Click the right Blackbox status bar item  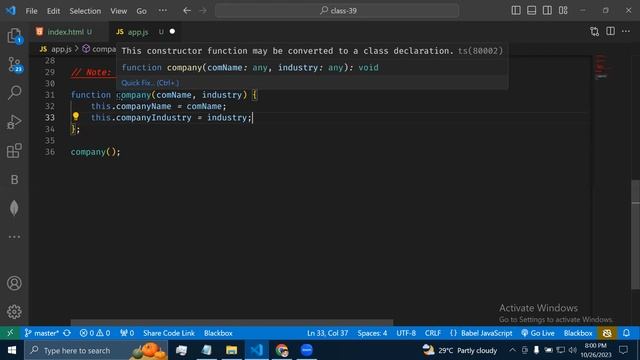[x=578, y=333]
